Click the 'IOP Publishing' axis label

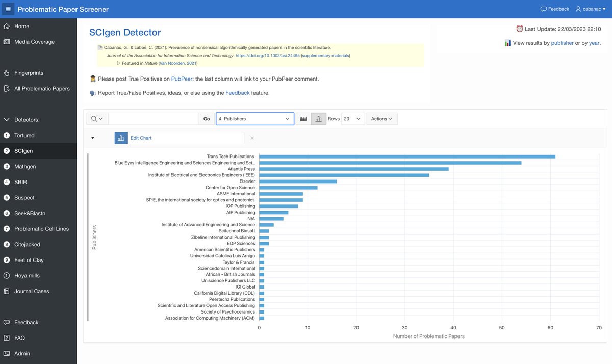pos(240,206)
